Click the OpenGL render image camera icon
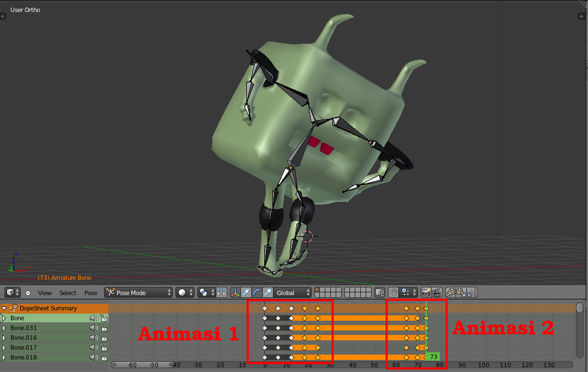The height and width of the screenshot is (372, 588). 426,292
